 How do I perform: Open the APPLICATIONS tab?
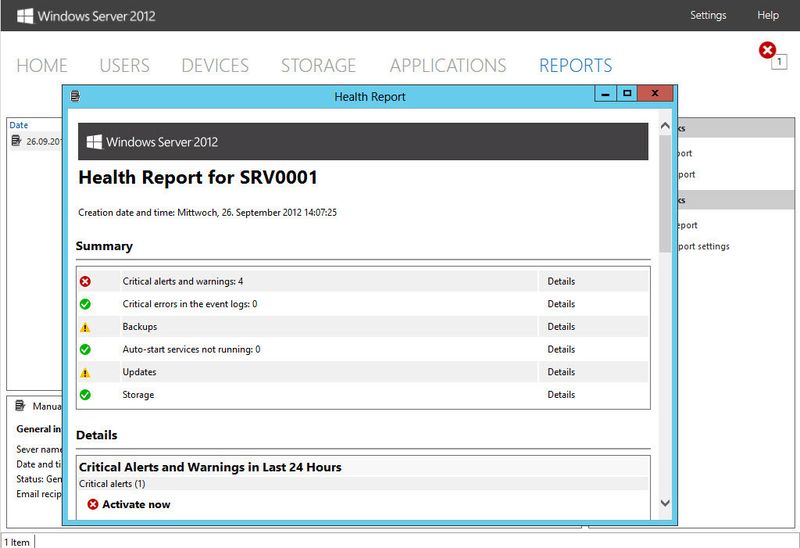pyautogui.click(x=448, y=66)
